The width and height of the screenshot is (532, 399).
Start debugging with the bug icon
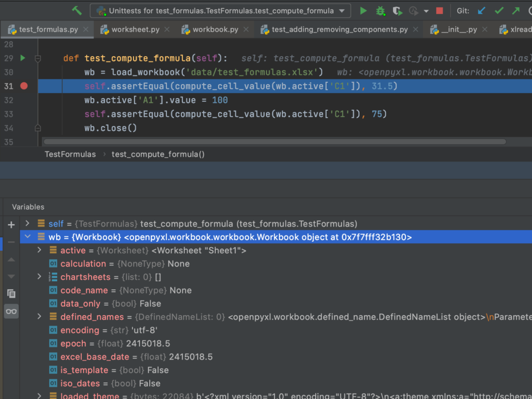[380, 11]
